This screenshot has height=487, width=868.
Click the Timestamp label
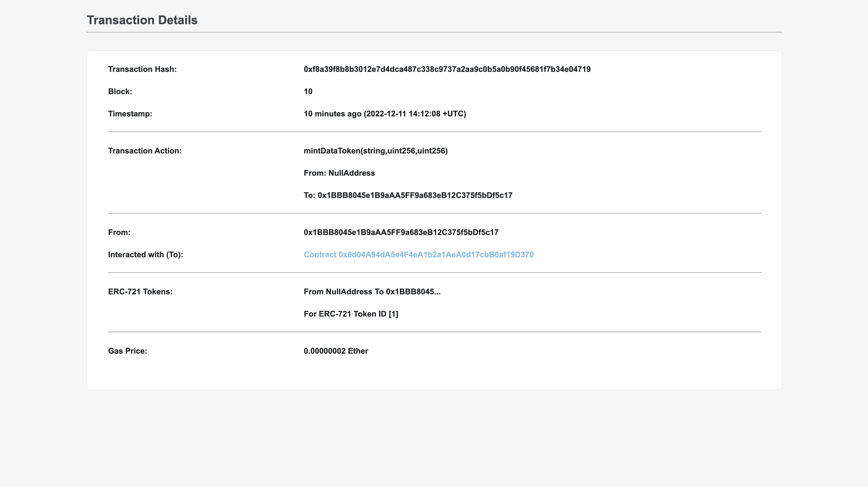[x=130, y=114]
